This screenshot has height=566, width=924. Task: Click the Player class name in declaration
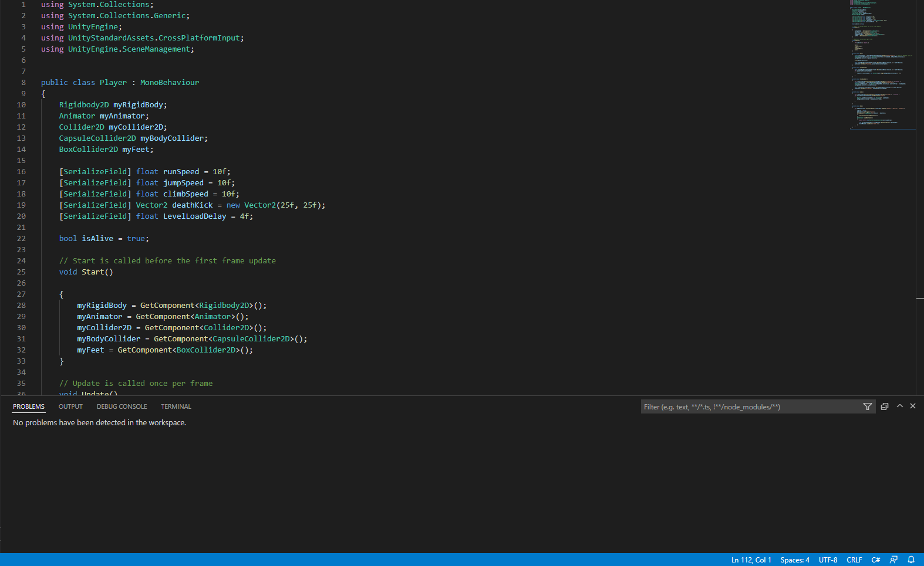113,83
